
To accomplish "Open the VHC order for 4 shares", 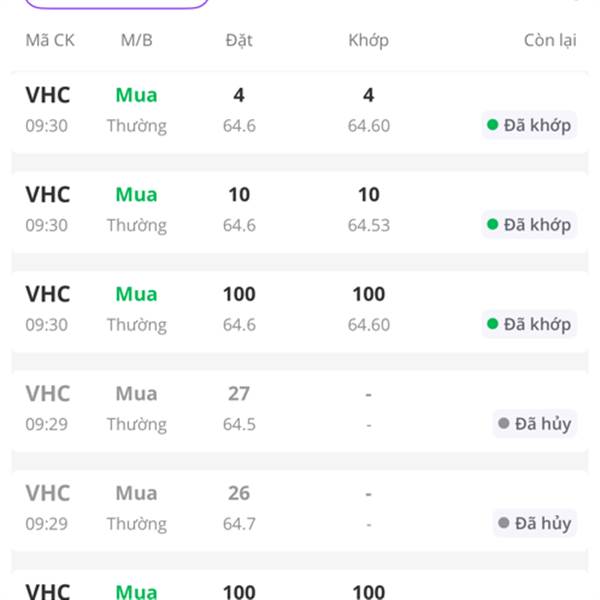I will click(300, 111).
